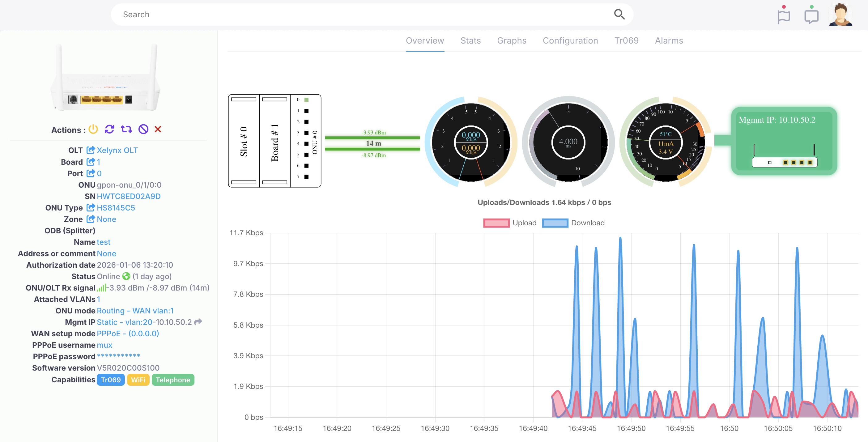Click the yellow power reboot action icon
This screenshot has height=442, width=868.
93,130
